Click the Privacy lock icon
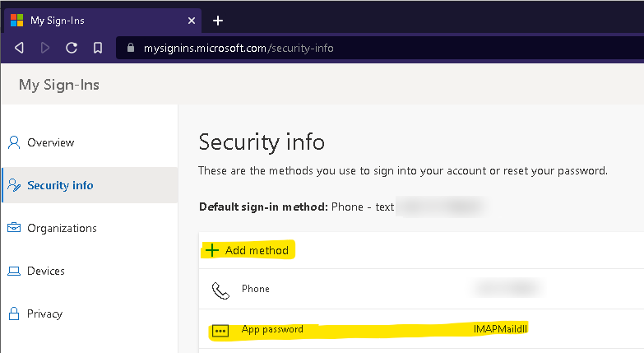Viewport: 644px width, 353px height. coord(14,314)
